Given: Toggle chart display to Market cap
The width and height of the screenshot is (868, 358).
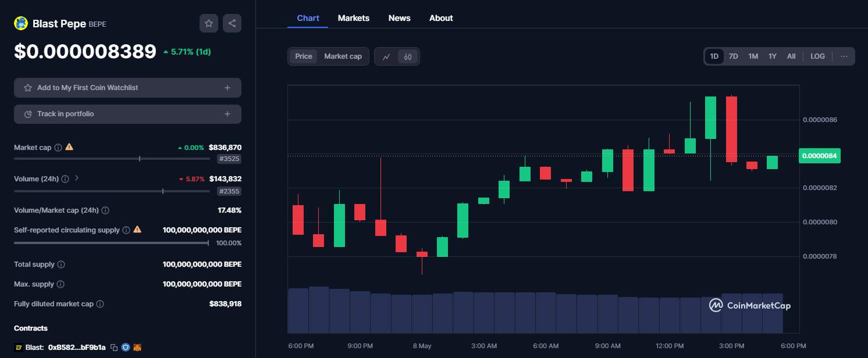Looking at the screenshot, I should (341, 56).
